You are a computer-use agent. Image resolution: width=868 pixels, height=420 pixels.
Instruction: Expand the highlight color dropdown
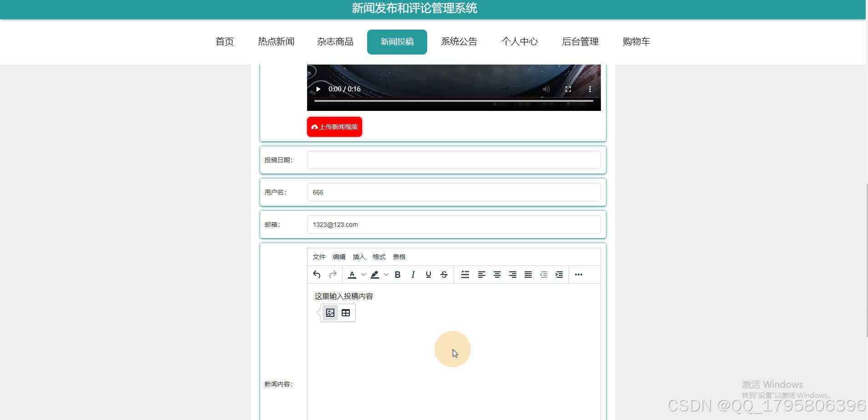[386, 275]
